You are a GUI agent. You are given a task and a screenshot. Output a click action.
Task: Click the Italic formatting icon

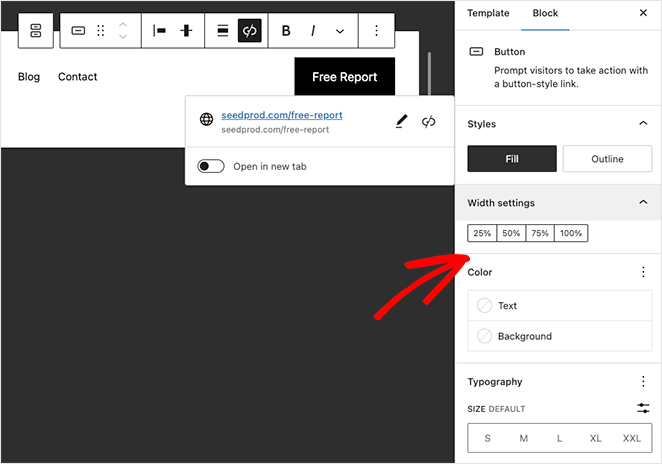(x=313, y=31)
